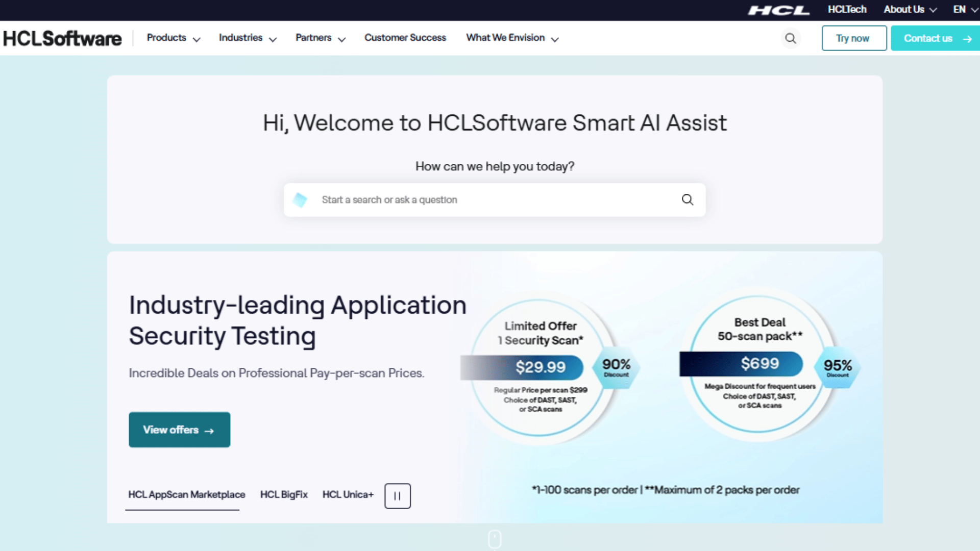980x551 pixels.
Task: Focus the Start a search input field
Action: click(x=495, y=200)
